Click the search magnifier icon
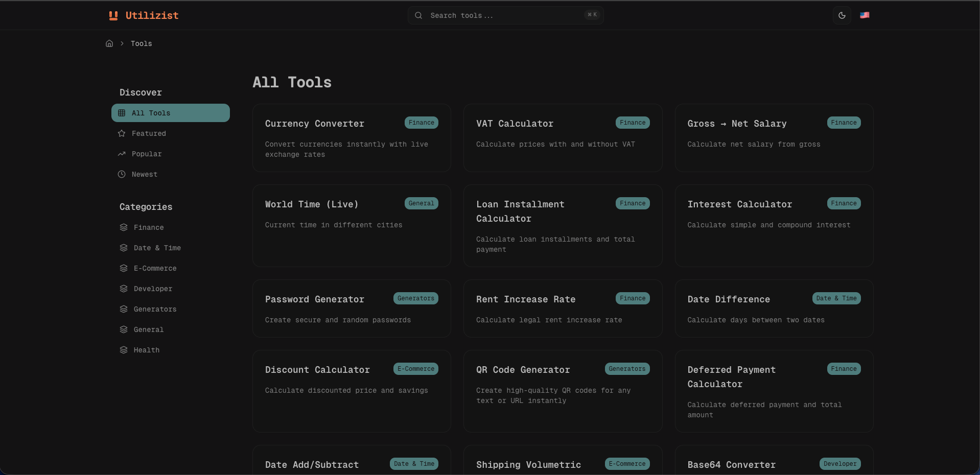Screen dimensions: 980x475 coord(418,15)
